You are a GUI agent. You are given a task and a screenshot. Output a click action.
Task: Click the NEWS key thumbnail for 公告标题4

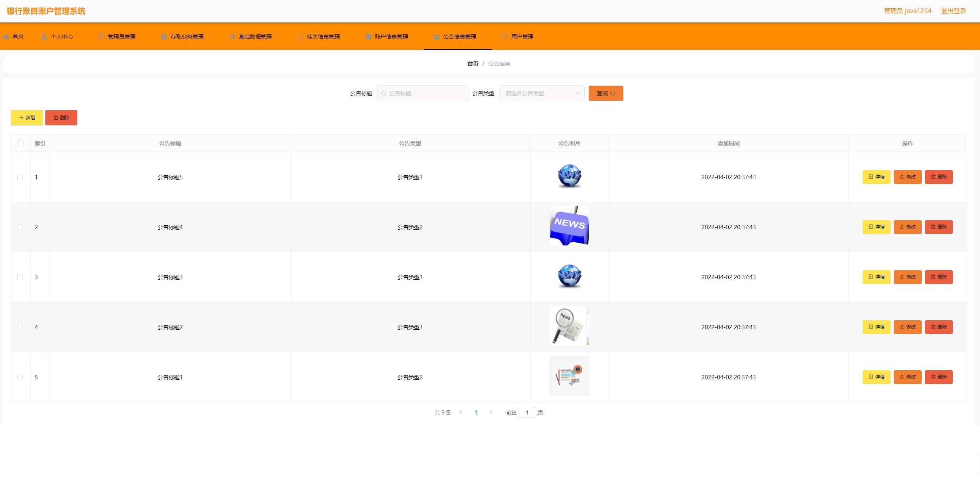[x=569, y=226]
